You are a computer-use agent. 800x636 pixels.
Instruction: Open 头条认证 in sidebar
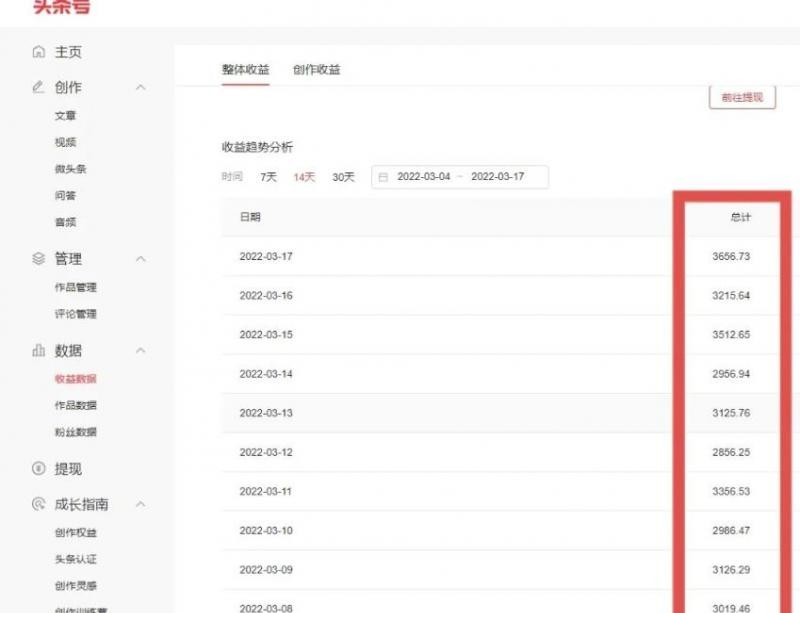click(x=76, y=559)
